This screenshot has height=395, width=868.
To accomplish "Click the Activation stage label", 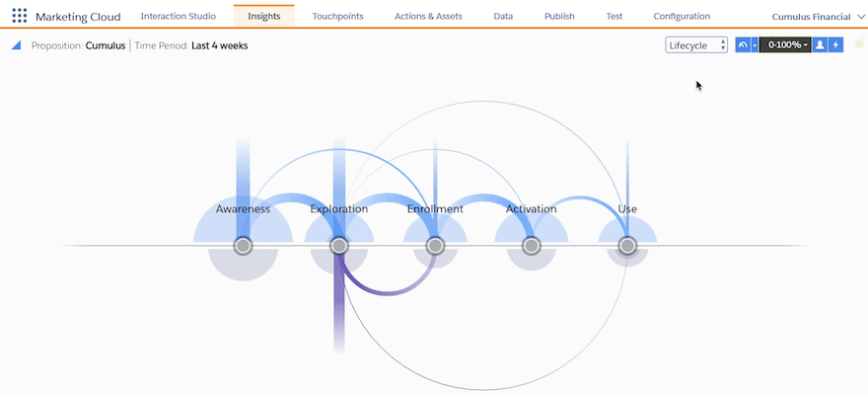I will tap(532, 209).
